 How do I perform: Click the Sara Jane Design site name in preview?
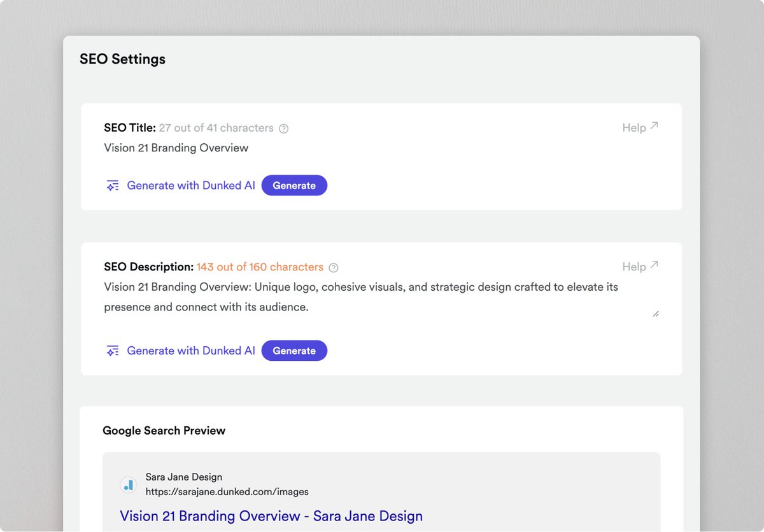183,477
